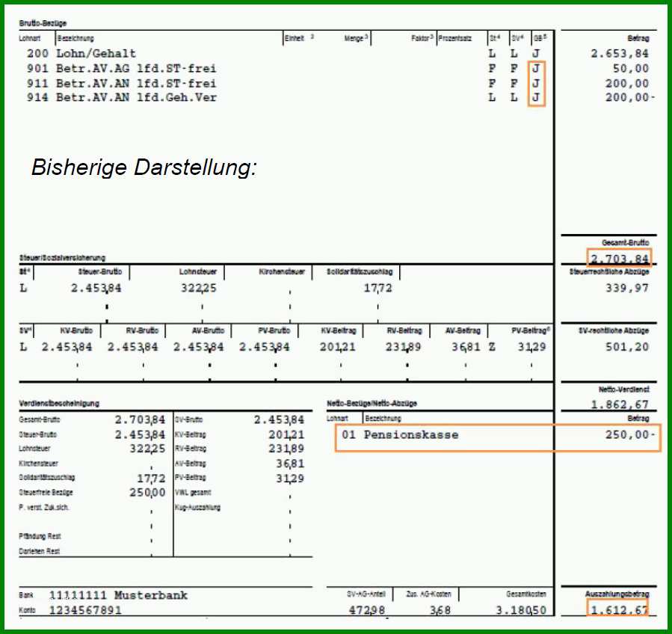This screenshot has width=672, height=634.
Task: Click the Pensionskasse amount 250,00-
Action: pos(629,434)
